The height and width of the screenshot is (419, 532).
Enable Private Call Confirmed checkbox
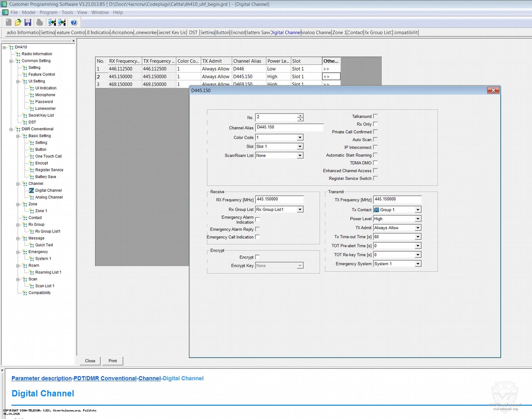[375, 132]
